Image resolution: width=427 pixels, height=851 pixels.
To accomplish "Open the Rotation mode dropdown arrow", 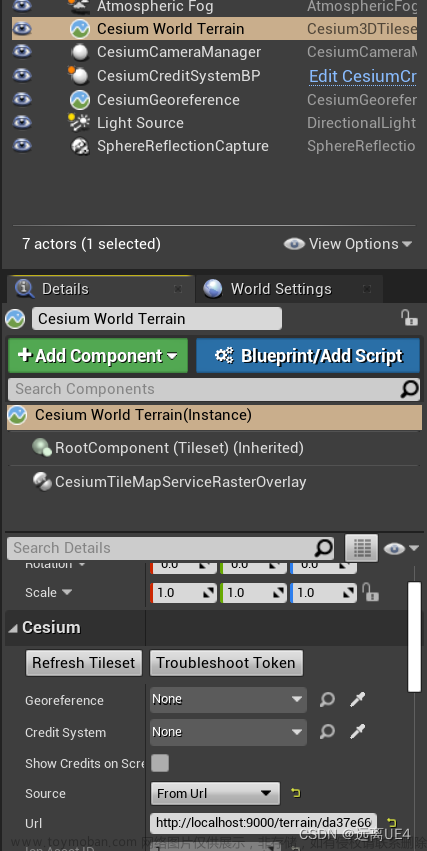I will [x=81, y=565].
